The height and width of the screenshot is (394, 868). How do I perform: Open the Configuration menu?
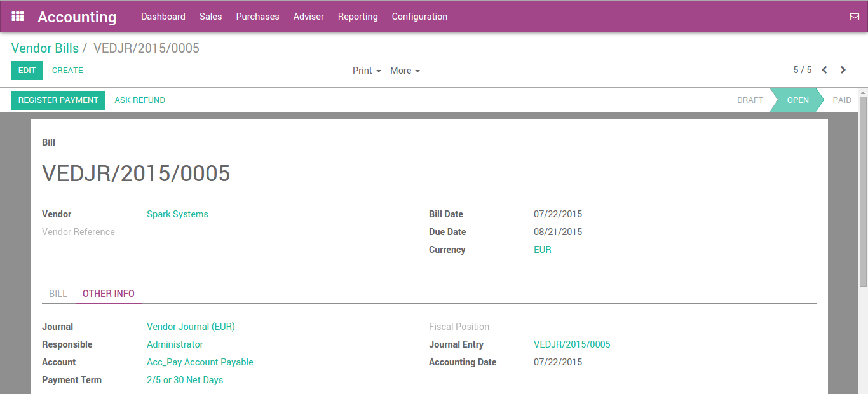pyautogui.click(x=419, y=17)
